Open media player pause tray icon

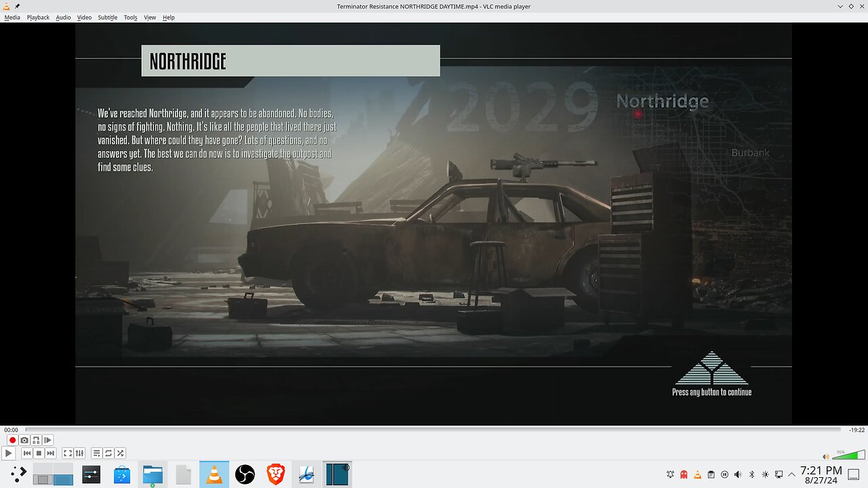click(725, 474)
